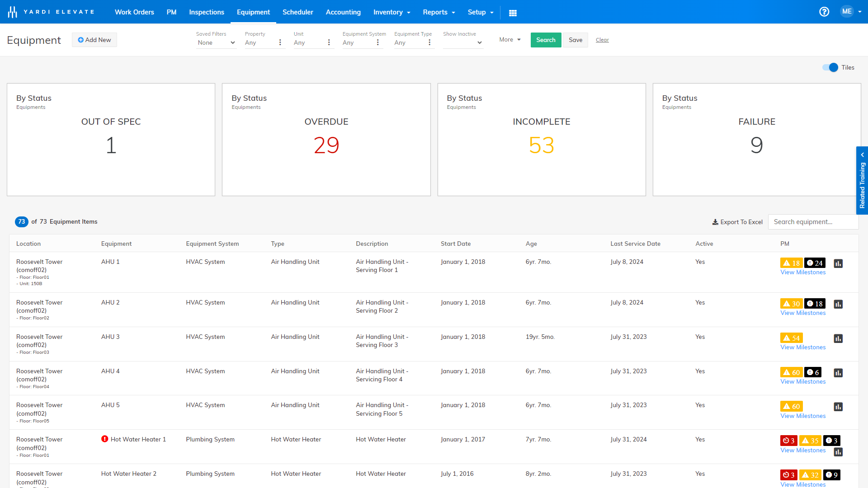Open the help question mark icon
The width and height of the screenshot is (868, 488).
click(x=824, y=12)
